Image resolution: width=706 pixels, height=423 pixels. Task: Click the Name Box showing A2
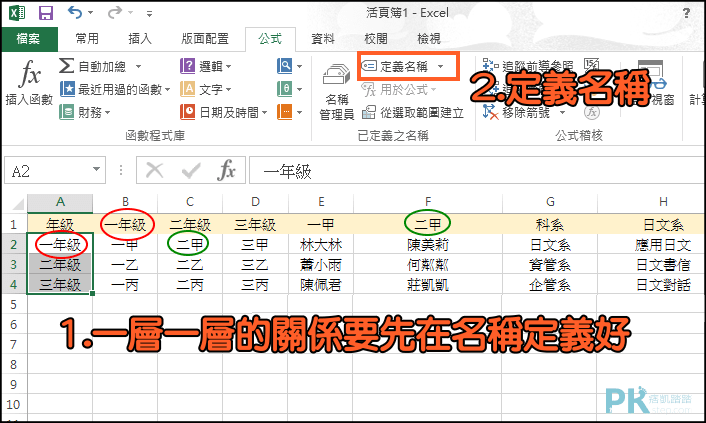pos(49,170)
